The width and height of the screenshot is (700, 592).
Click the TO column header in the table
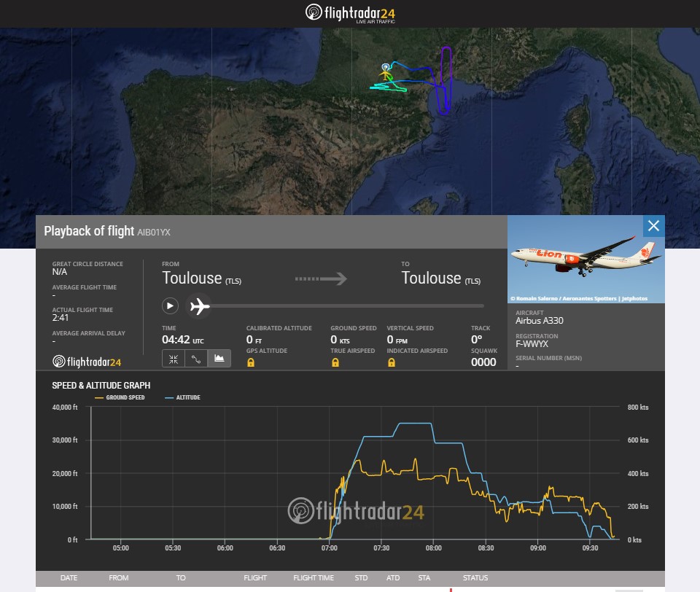[180, 577]
